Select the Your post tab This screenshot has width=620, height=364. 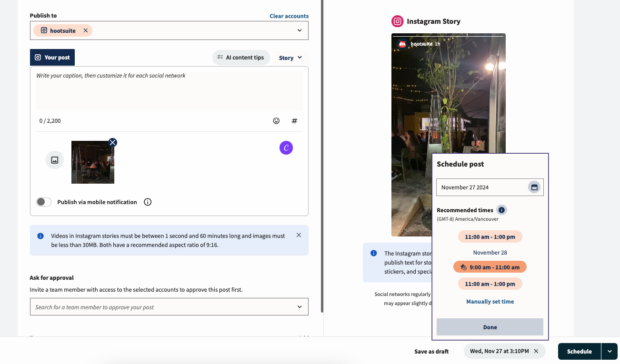point(52,57)
